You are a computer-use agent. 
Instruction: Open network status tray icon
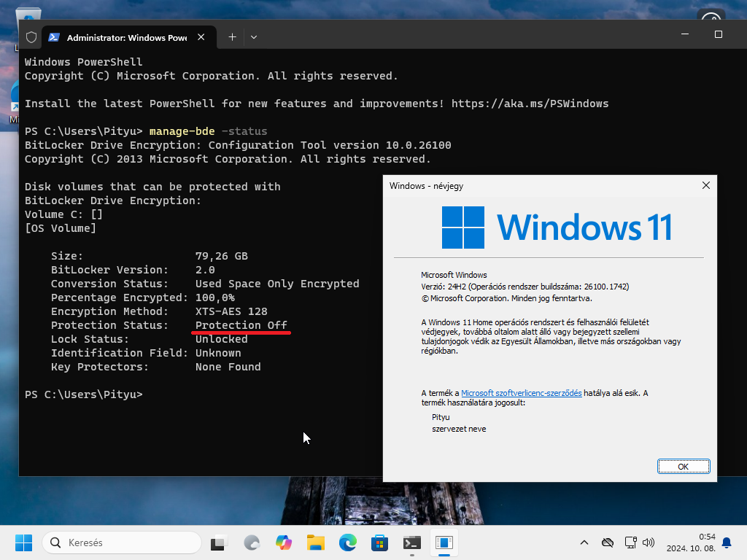(631, 542)
